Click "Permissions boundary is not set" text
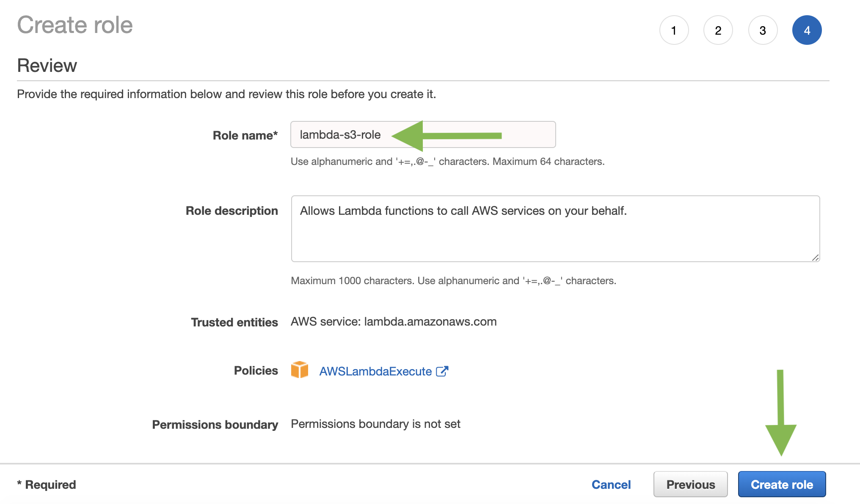Image resolution: width=860 pixels, height=504 pixels. (x=375, y=424)
